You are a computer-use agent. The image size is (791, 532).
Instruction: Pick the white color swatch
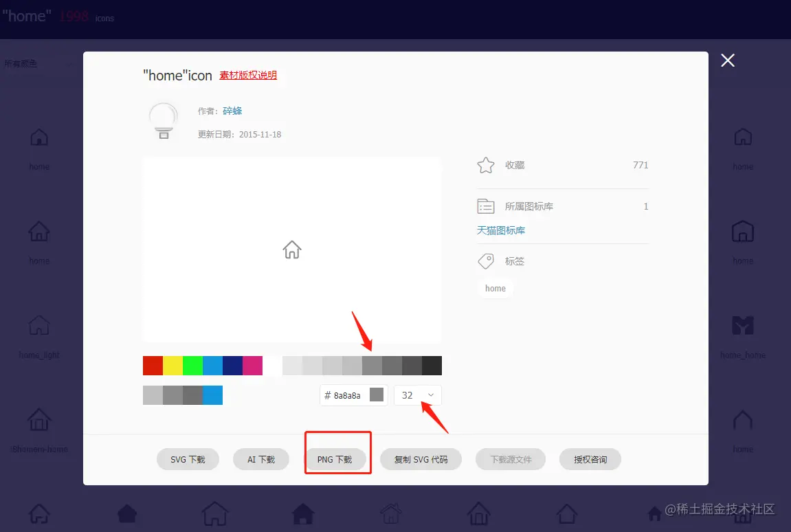pyautogui.click(x=272, y=366)
